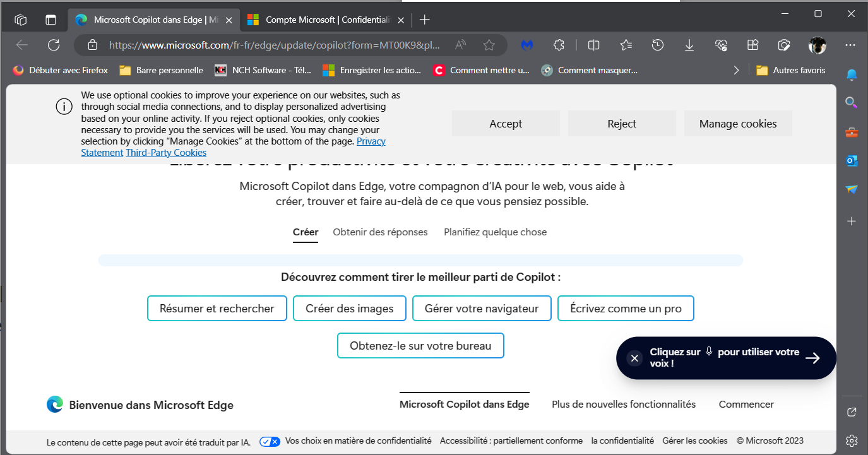
Task: Open Outlook from the sidebar
Action: [852, 161]
